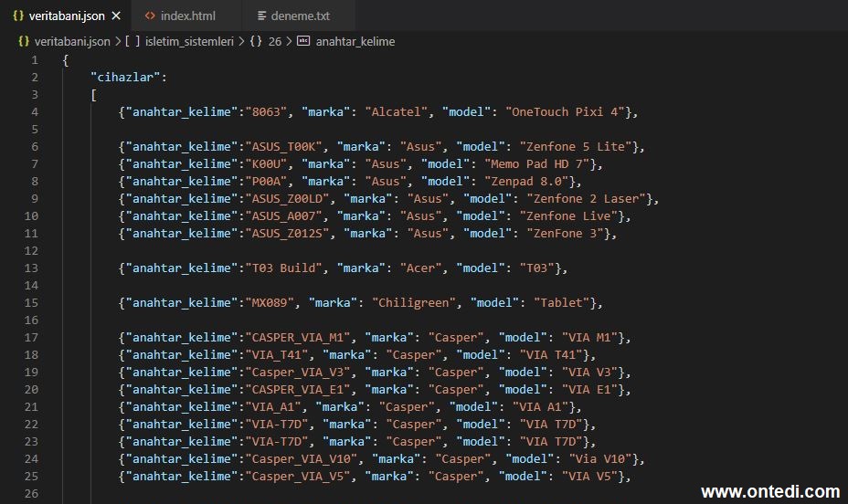The height and width of the screenshot is (504, 848).
Task: Click "VIA_A1" keyword value
Action: click(x=272, y=406)
